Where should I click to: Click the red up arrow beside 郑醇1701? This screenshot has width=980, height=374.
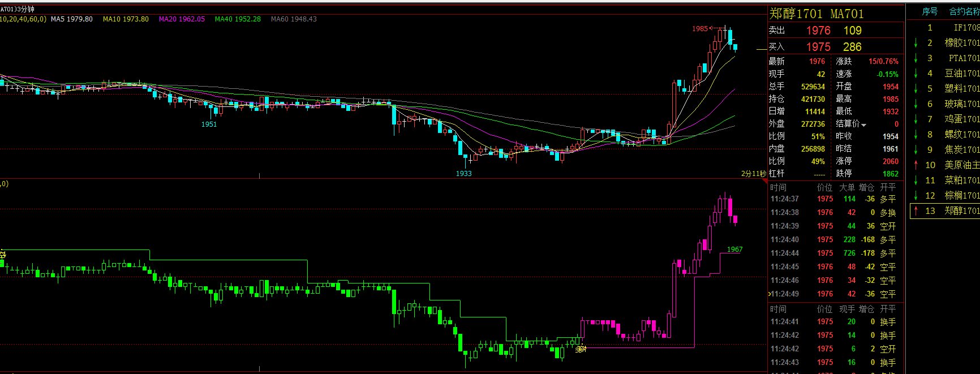(915, 211)
